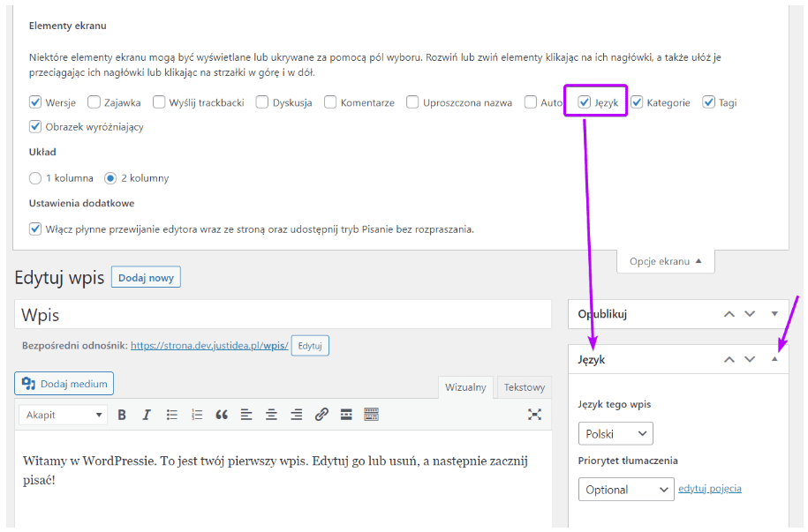Collapse the Język panel with its triangle
808x532 pixels.
pos(774,360)
